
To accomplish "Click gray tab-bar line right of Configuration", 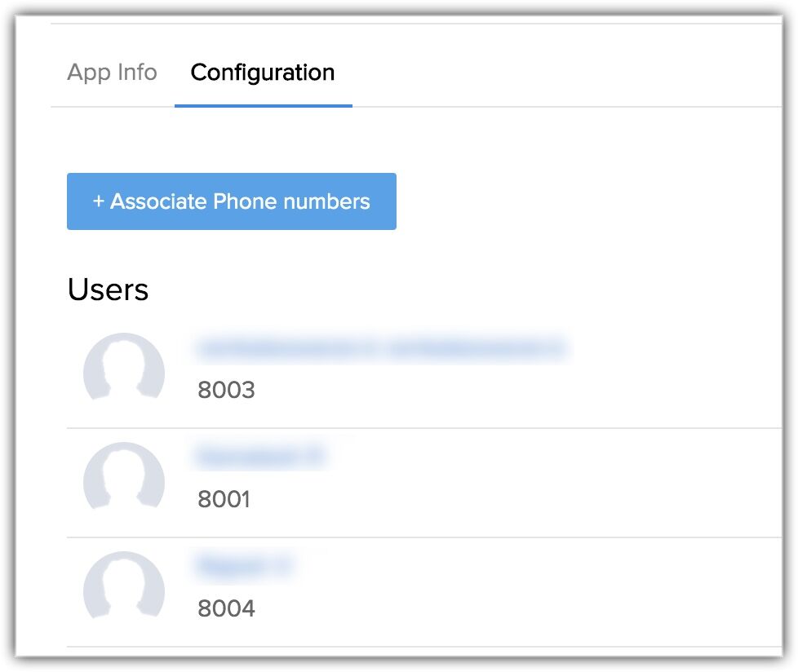I will (563, 107).
